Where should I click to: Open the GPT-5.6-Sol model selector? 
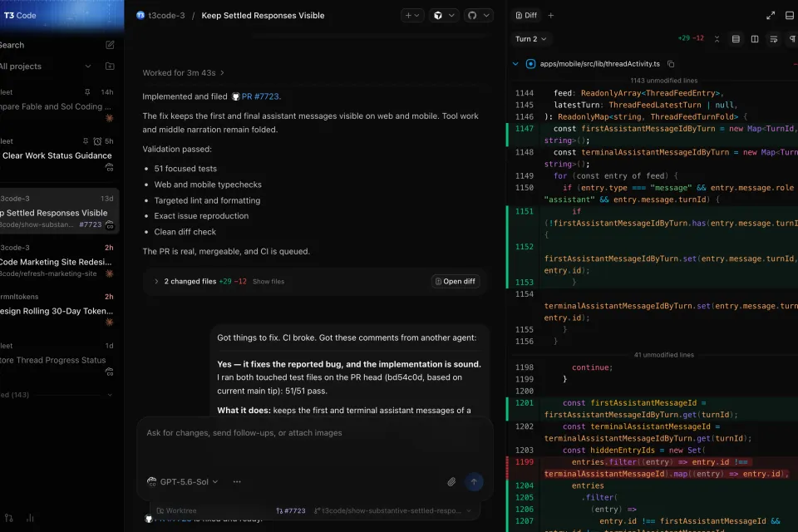pos(183,481)
